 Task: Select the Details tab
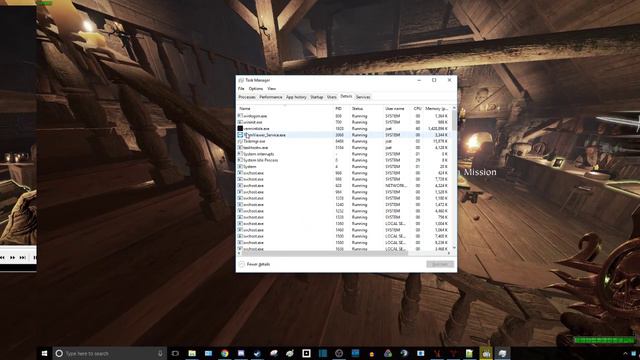(346, 96)
